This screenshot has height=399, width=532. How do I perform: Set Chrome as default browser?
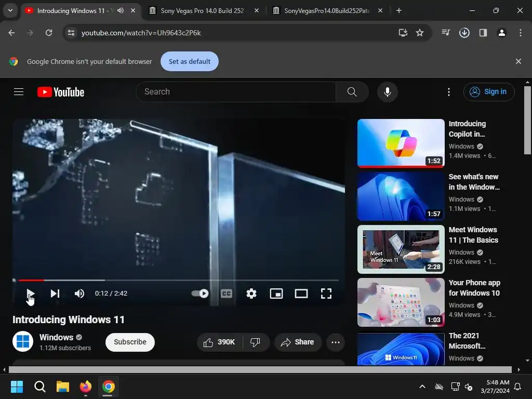coord(189,61)
